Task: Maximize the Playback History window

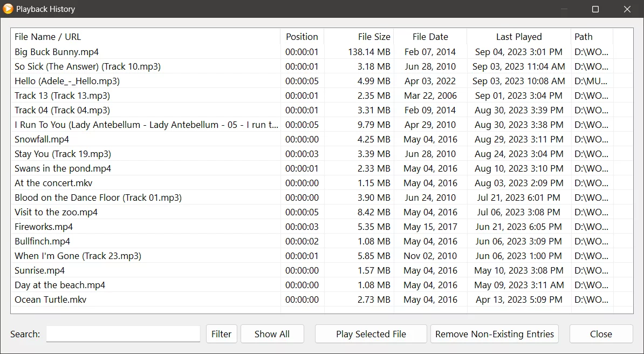Action: (x=595, y=9)
